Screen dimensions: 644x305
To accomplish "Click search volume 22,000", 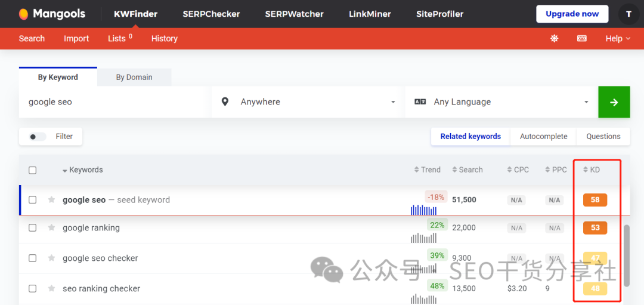I will click(x=464, y=228).
